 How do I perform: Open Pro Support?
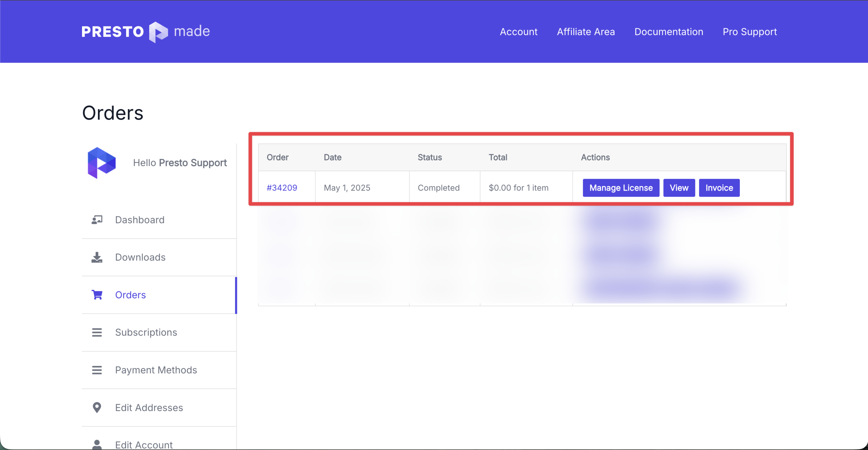pyautogui.click(x=749, y=32)
